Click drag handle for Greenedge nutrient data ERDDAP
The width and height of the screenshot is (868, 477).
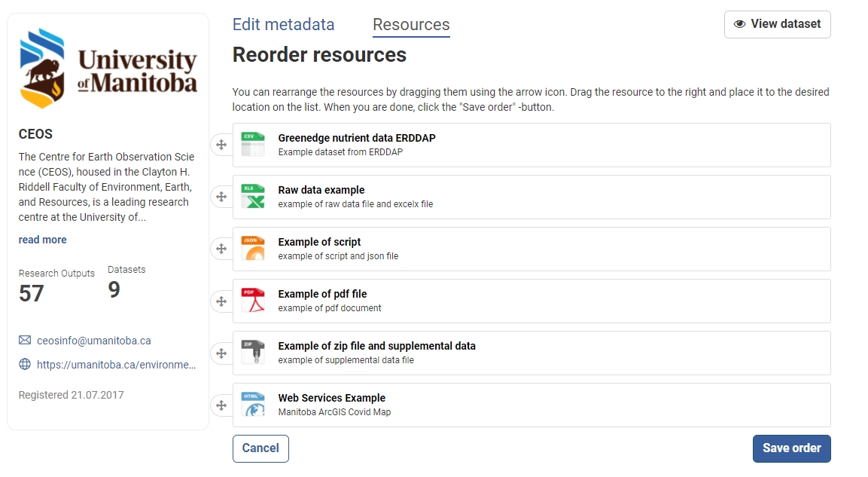(x=221, y=145)
